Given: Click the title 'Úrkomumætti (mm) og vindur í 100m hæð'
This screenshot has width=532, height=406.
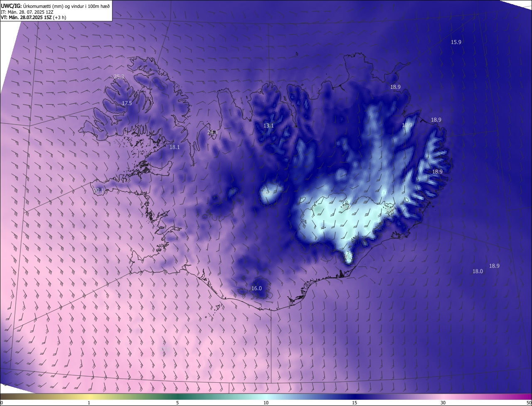Looking at the screenshot, I should 66,5.
